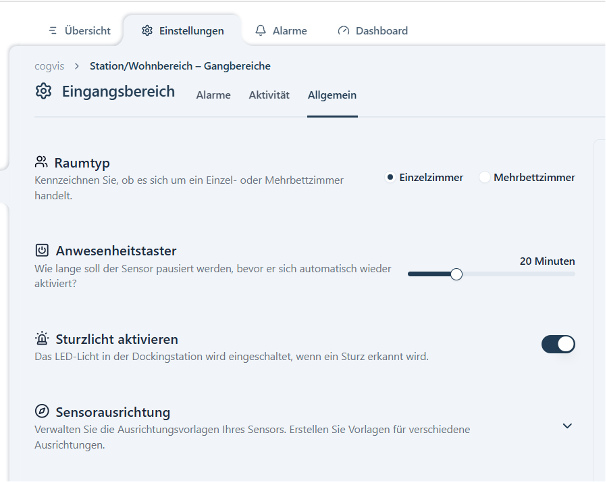Click the Anwesenheitstaster slider handle
Viewport: 606px width, 482px height.
(x=456, y=274)
